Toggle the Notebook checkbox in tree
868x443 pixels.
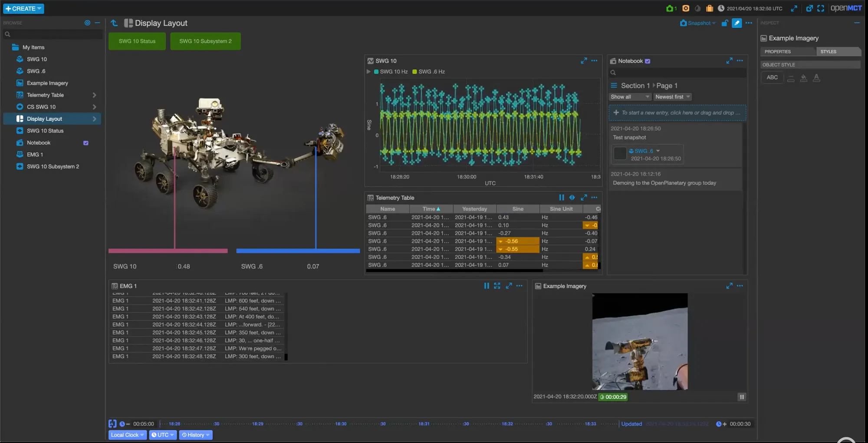point(86,143)
